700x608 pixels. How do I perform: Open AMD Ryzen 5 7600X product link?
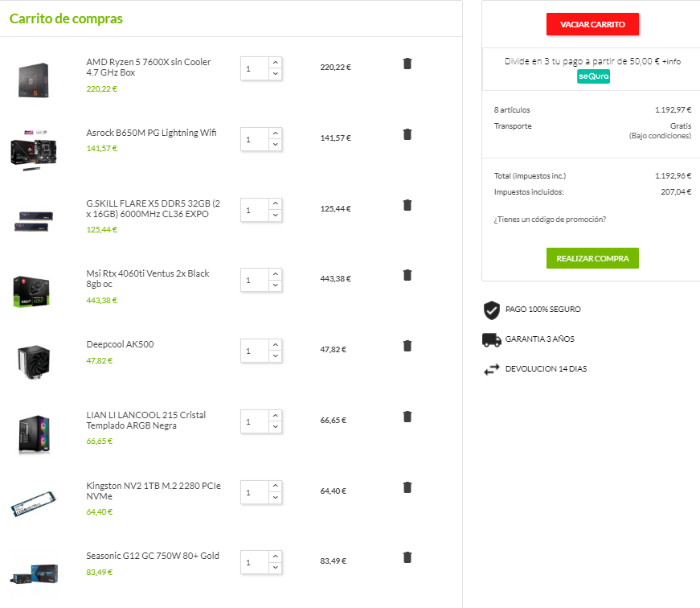click(x=148, y=67)
